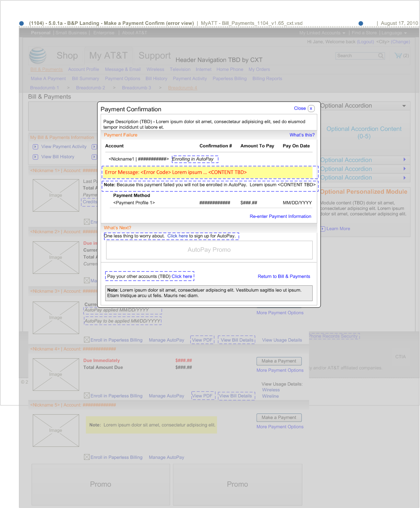This screenshot has width=420, height=509.
Task: Click Return to Bill & Payments link
Action: click(x=284, y=276)
